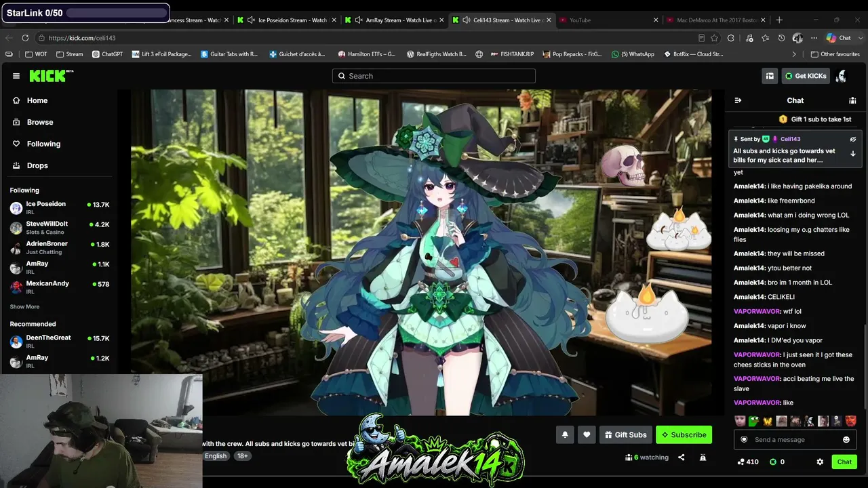868x488 pixels.
Task: Toggle stream notifications bell button
Action: pos(565,435)
